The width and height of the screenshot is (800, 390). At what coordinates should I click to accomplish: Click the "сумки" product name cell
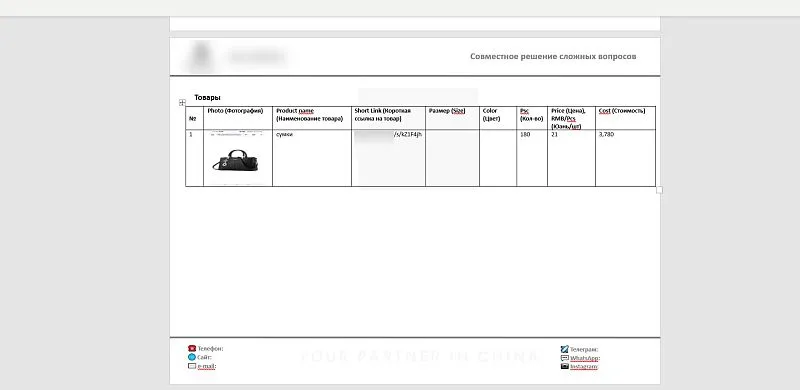tap(312, 158)
